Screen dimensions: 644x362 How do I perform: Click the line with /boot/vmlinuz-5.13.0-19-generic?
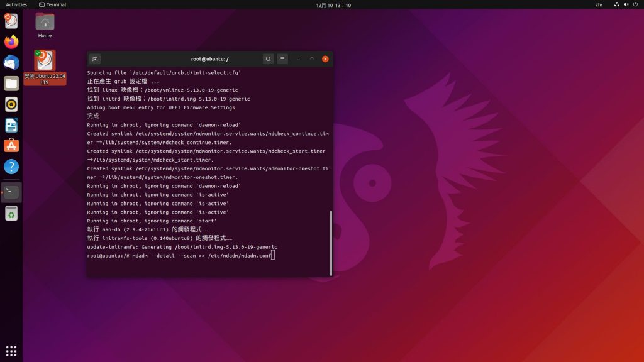tap(162, 90)
